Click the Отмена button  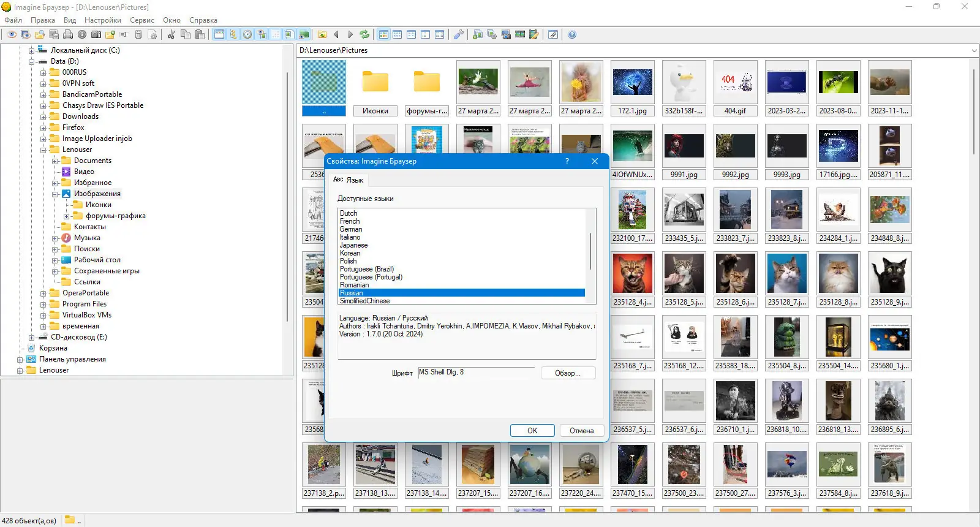point(582,431)
